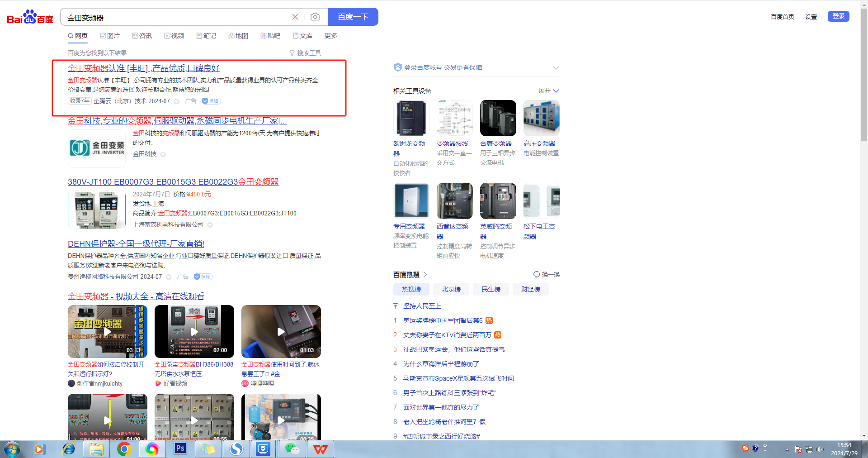Click into the search input field

[x=176, y=17]
